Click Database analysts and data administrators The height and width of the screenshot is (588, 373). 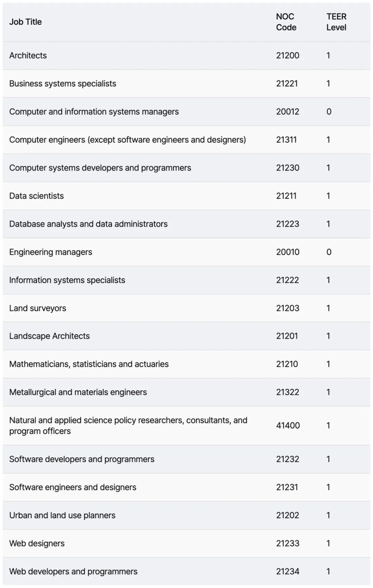[x=88, y=224]
